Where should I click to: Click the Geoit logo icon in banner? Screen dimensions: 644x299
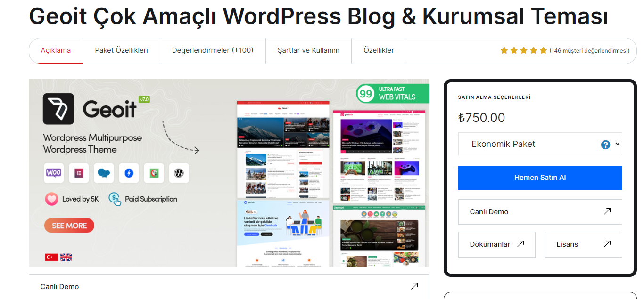(58, 109)
